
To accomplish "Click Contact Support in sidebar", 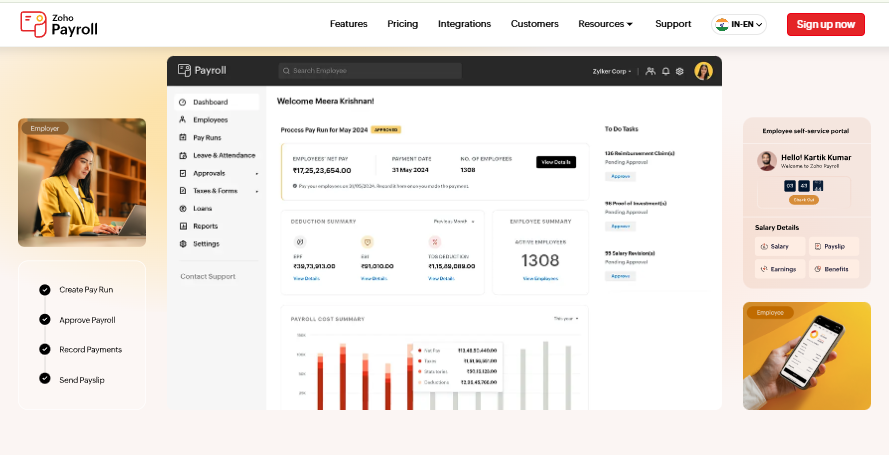I will tap(208, 277).
